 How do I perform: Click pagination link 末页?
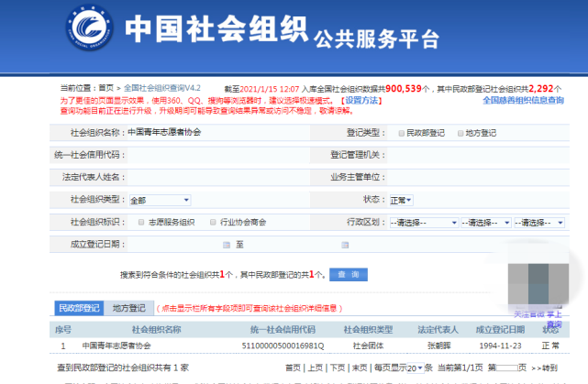(360, 368)
